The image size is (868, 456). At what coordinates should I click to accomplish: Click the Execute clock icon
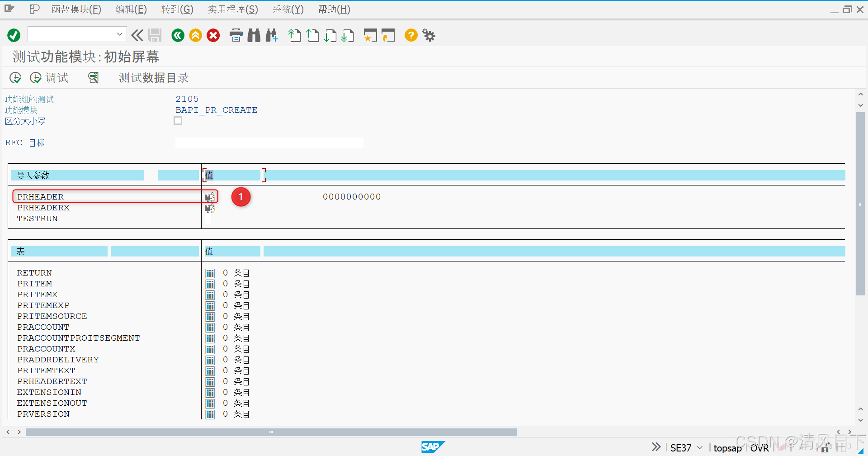click(15, 78)
